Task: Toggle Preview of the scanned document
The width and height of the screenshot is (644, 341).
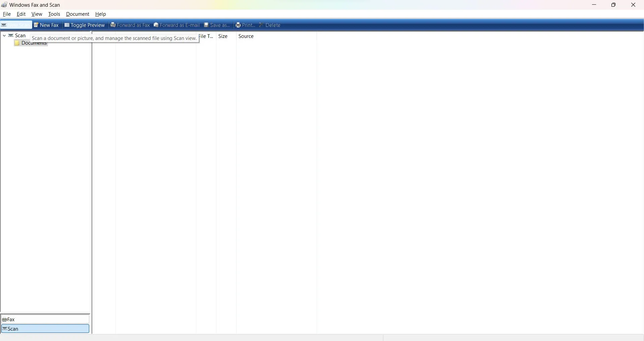Action: [x=85, y=25]
